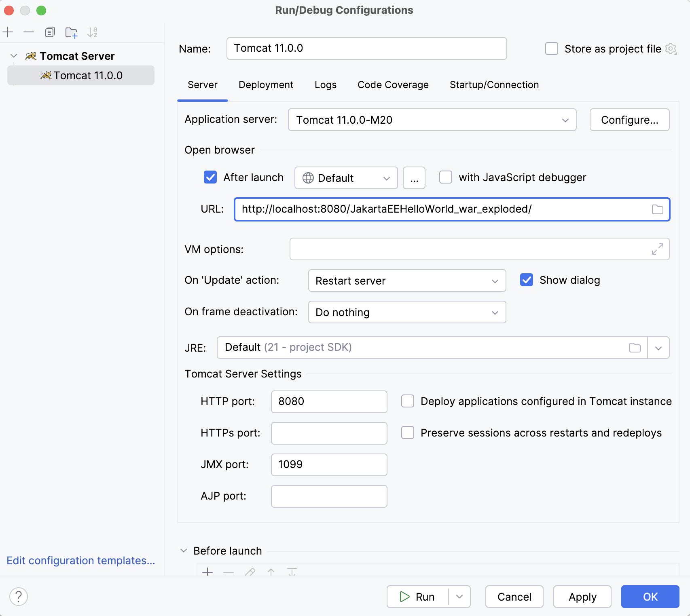The image size is (690, 616).
Task: Click the Configure... button
Action: coord(629,120)
